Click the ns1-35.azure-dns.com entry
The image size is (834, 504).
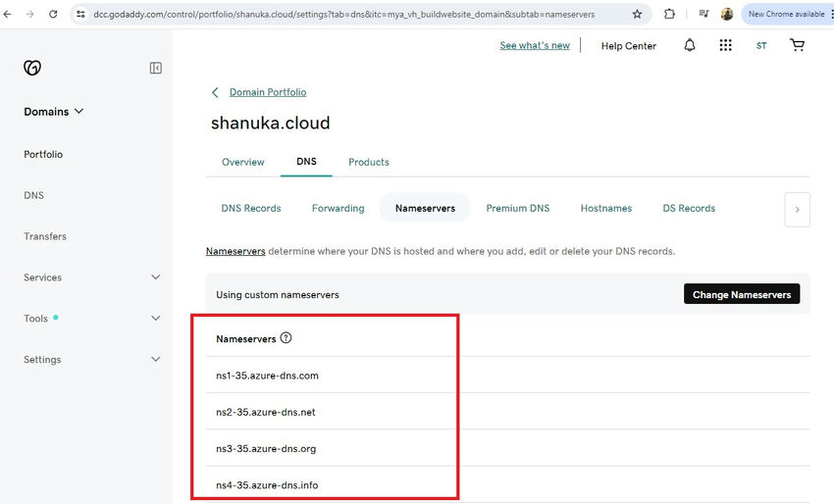click(267, 376)
